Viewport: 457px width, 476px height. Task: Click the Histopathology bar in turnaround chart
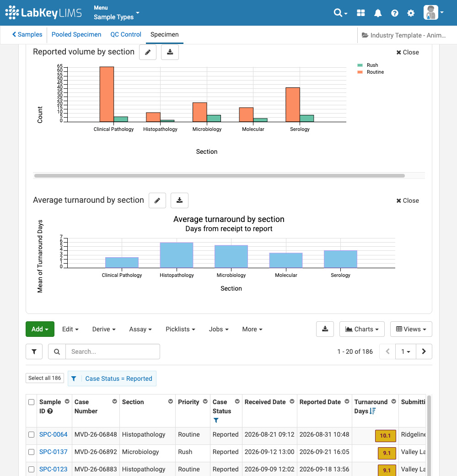click(x=177, y=255)
